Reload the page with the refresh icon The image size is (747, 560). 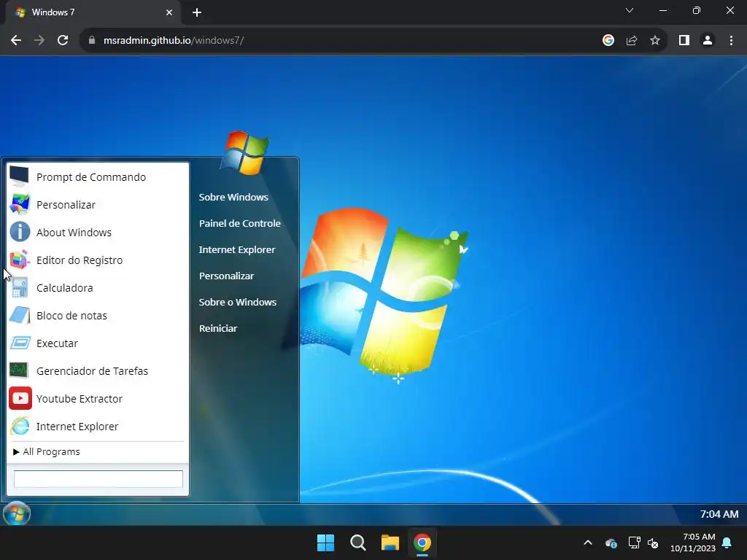(x=63, y=40)
